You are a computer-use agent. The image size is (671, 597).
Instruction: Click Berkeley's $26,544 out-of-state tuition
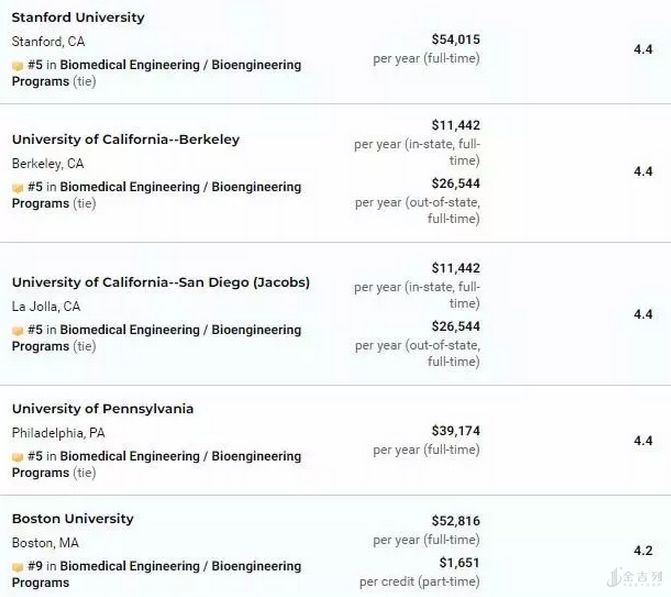[455, 183]
